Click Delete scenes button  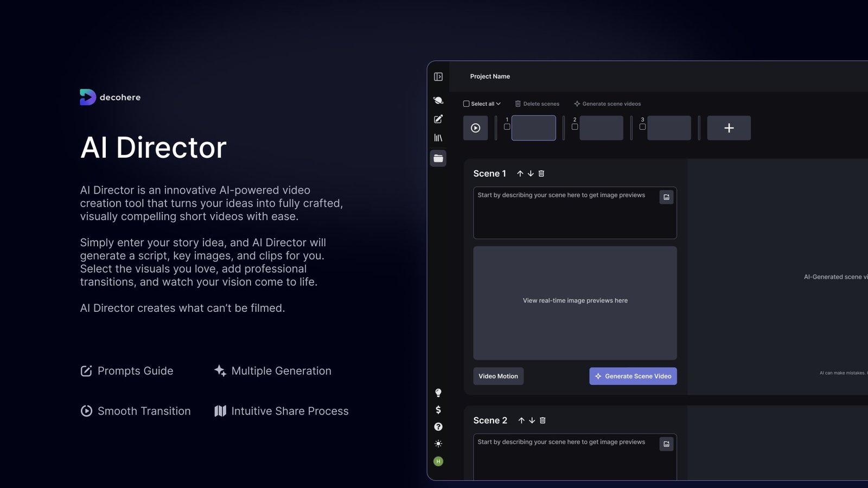pyautogui.click(x=537, y=104)
